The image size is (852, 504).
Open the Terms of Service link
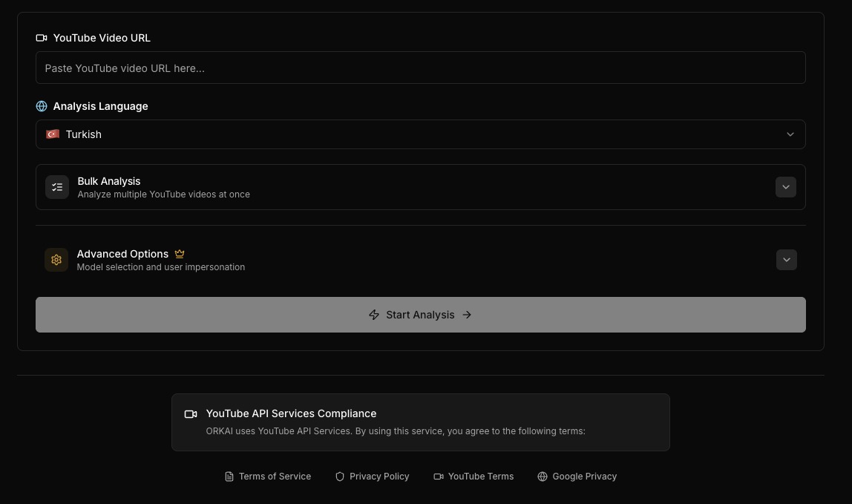tap(275, 477)
